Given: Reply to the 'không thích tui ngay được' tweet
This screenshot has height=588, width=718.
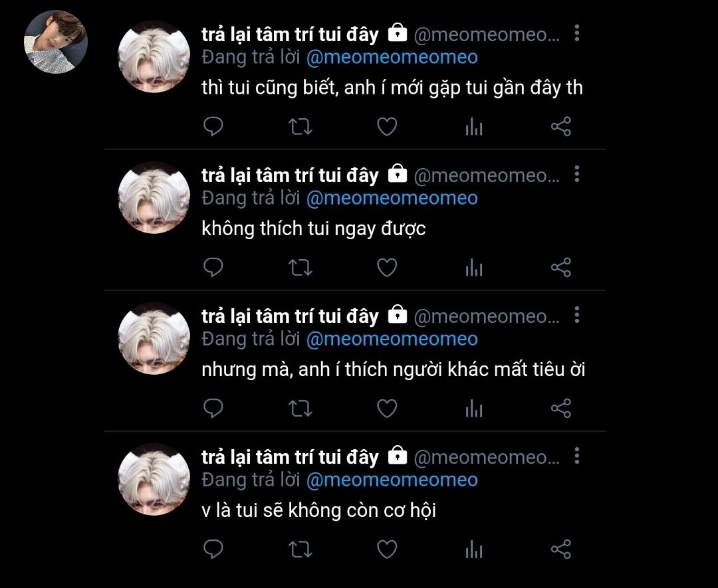Looking at the screenshot, I should coord(213,268).
